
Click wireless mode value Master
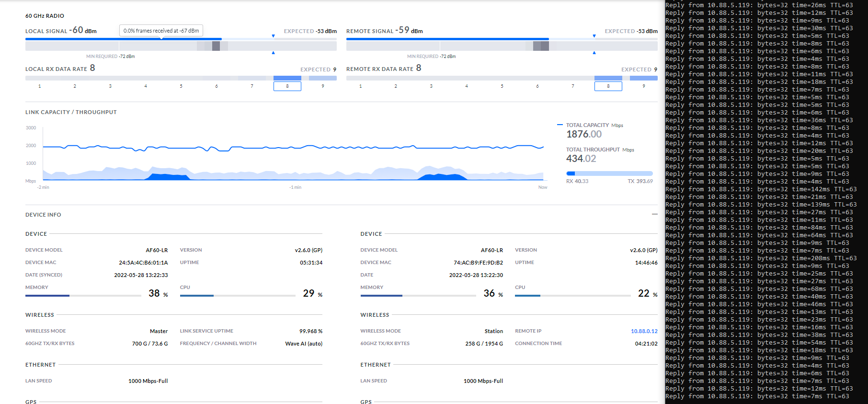point(159,331)
